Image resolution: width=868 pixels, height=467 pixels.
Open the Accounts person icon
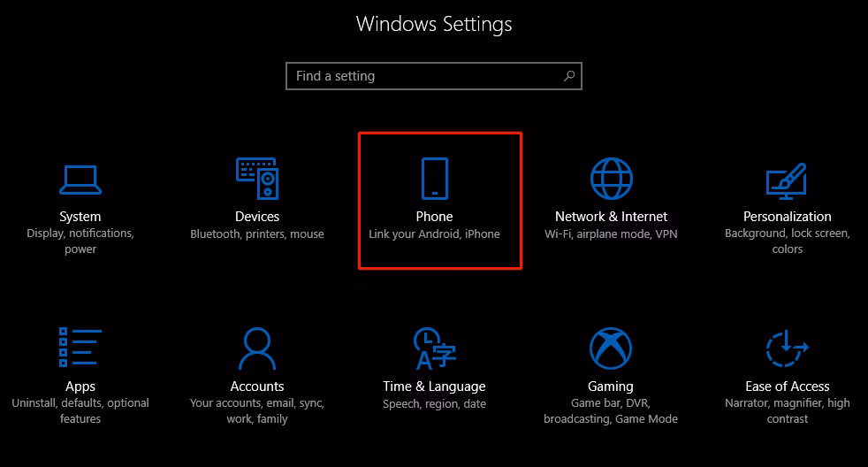tap(257, 348)
